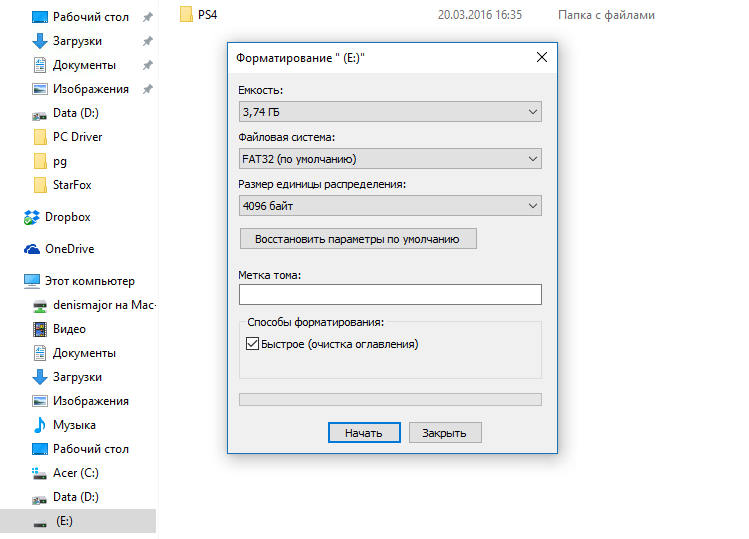Click the PC Driver folder icon
Image resolution: width=749 pixels, height=539 pixels.
point(40,137)
